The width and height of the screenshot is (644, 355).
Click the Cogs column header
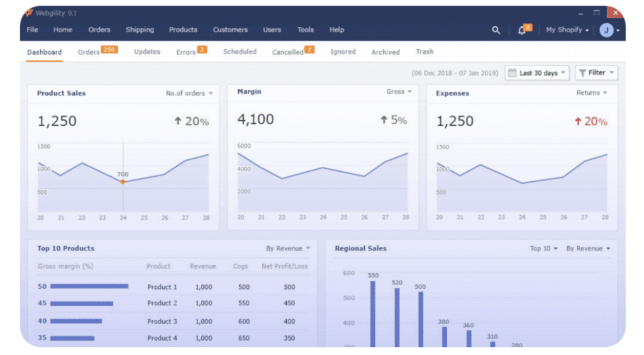click(x=240, y=266)
